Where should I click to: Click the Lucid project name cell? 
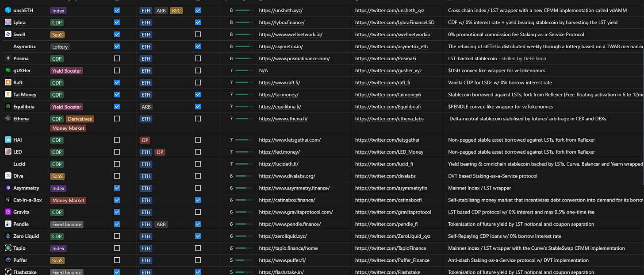[x=19, y=164]
